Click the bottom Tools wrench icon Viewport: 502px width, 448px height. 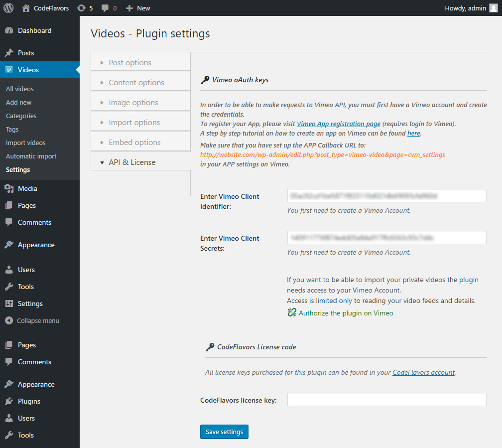(9, 435)
